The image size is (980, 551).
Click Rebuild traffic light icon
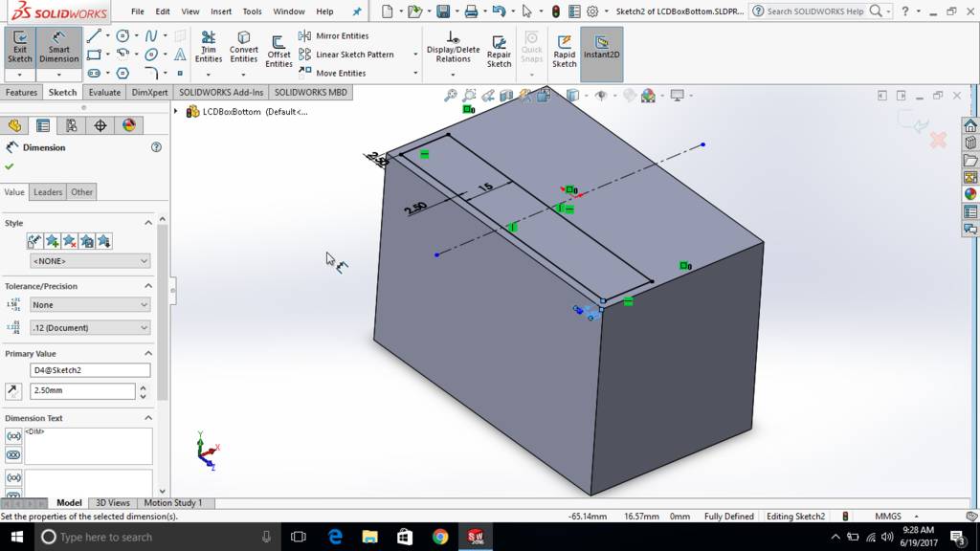click(x=555, y=11)
